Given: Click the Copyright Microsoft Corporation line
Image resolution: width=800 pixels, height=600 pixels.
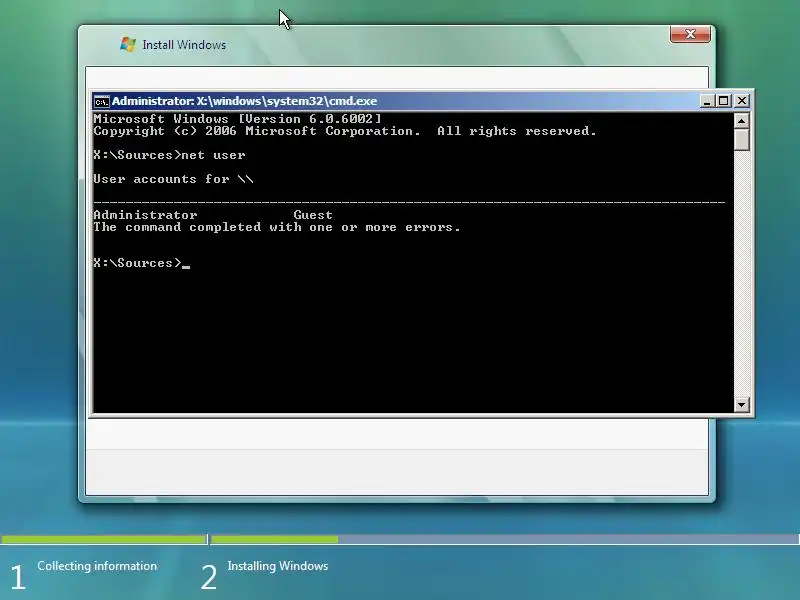Looking at the screenshot, I should tap(345, 131).
